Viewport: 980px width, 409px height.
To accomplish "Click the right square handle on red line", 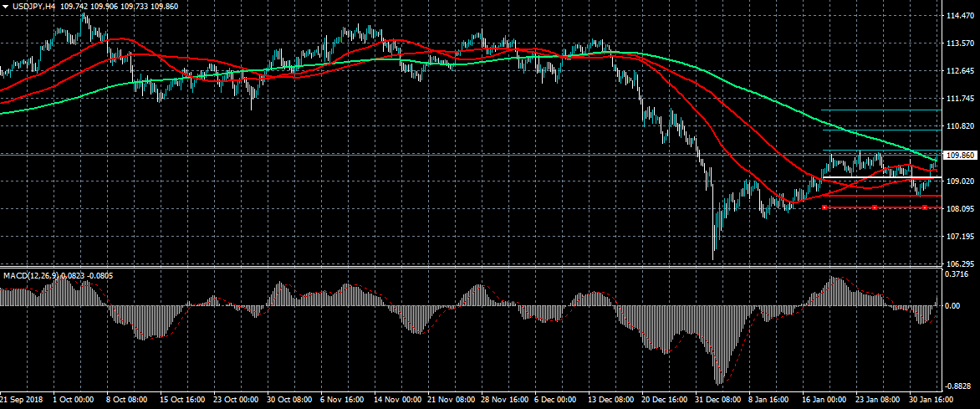I will click(925, 207).
